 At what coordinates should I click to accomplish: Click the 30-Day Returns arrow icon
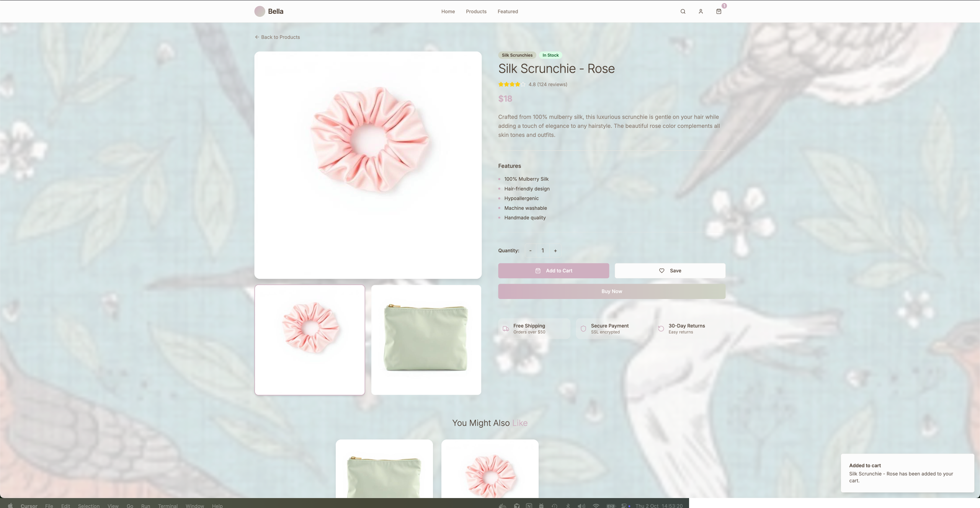tap(661, 329)
